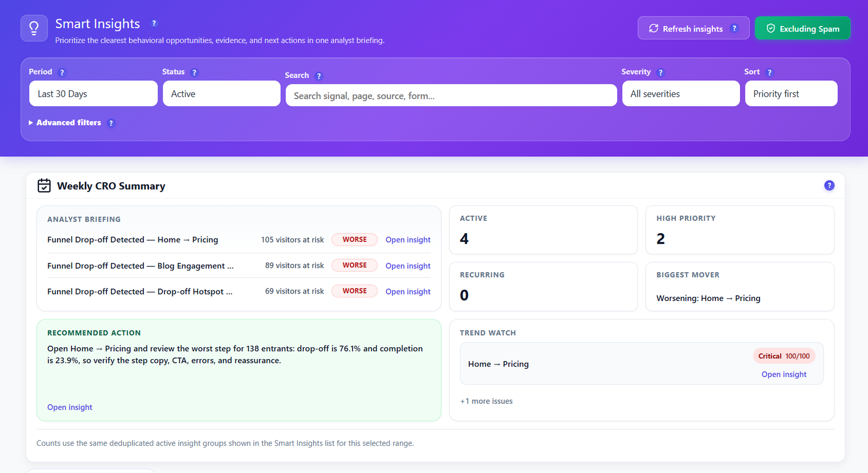Click 'Worsening: Home → Pricing' biggest mover text
The height and width of the screenshot is (473, 868).
[x=709, y=298]
